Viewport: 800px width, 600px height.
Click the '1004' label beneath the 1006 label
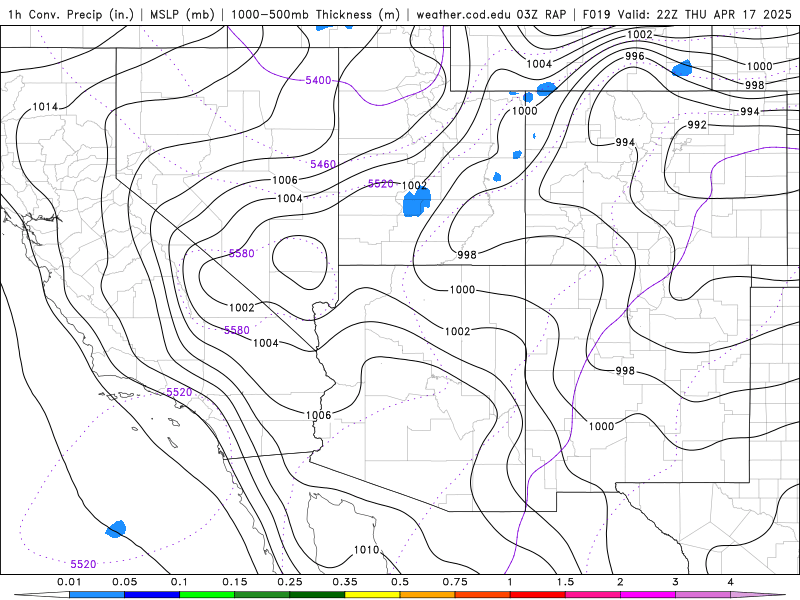point(289,198)
